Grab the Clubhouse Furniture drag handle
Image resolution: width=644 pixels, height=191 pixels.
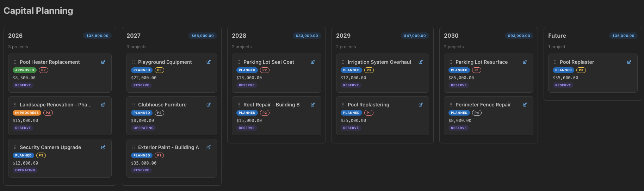click(x=134, y=105)
